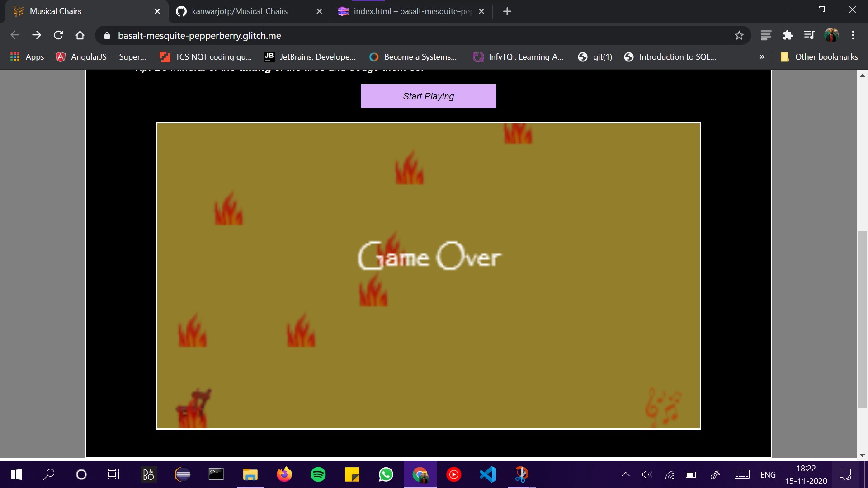The width and height of the screenshot is (868, 488).
Task: Open the Other bookmarks folder
Action: pos(819,57)
